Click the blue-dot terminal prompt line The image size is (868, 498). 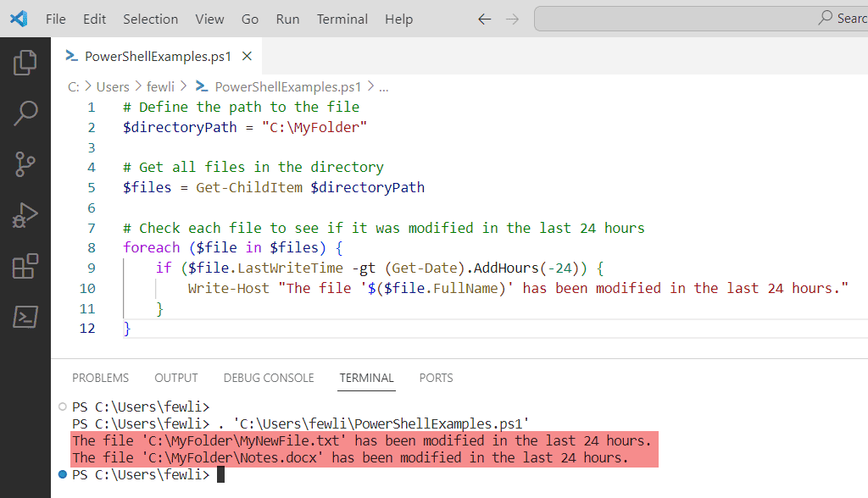pyautogui.click(x=142, y=475)
